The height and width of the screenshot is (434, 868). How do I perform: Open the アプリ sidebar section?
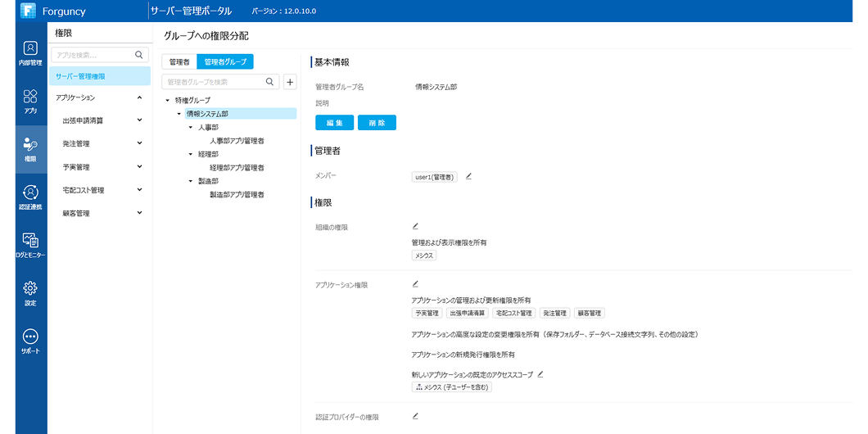[x=31, y=102]
